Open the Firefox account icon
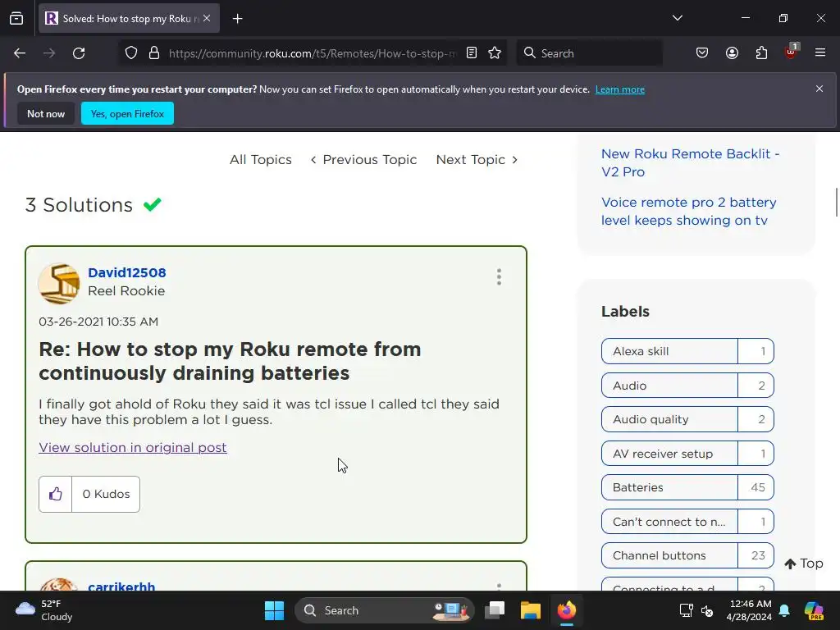 732,53
